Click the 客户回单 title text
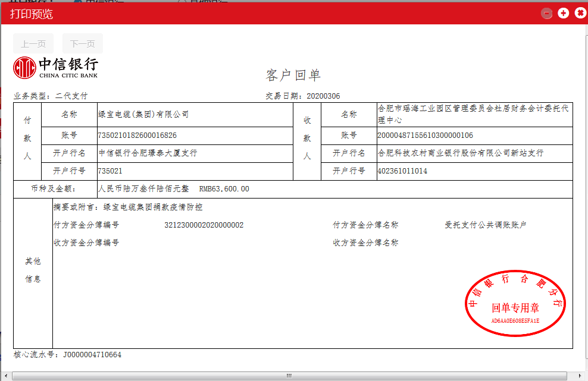588x381 pixels. tap(293, 75)
